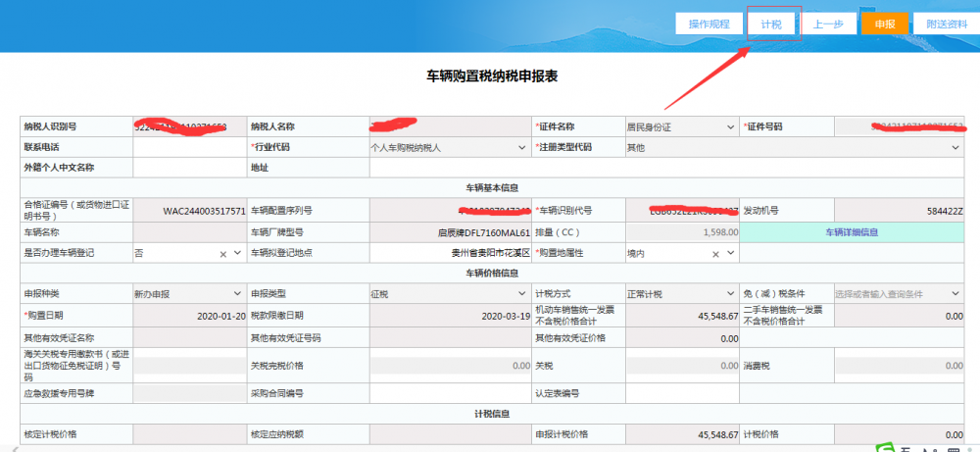Expand the 行业代码 dropdown
Viewport: 980px width, 452px height.
[523, 147]
